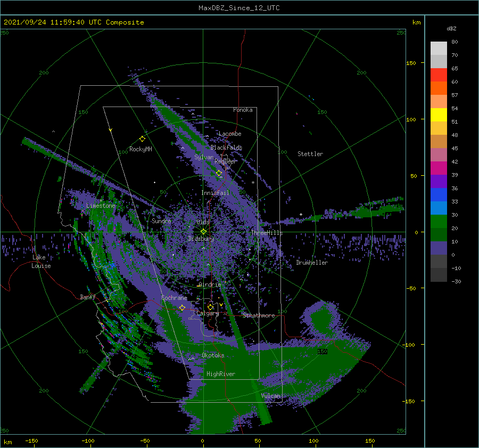Screen dimensions: 479x448
Task: Click the MaxDBZ_Since_12_UTC title
Action: click(239, 8)
